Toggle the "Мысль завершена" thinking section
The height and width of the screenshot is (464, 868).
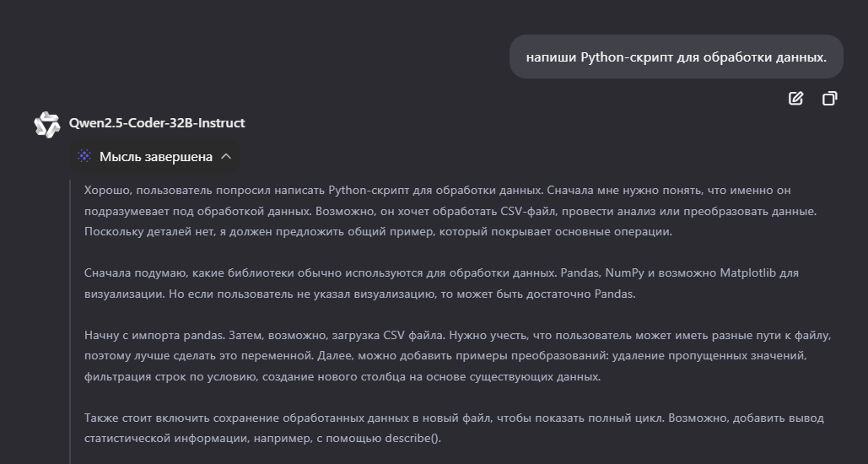point(154,157)
